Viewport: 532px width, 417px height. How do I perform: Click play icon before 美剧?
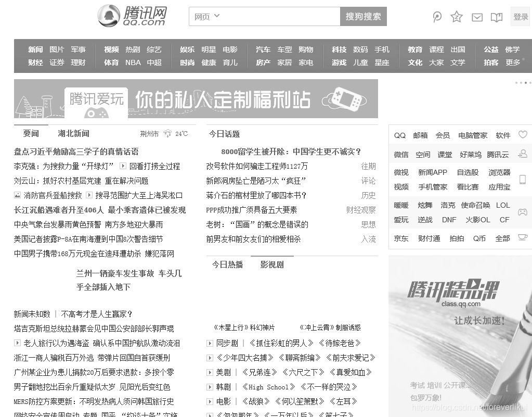pyautogui.click(x=210, y=373)
